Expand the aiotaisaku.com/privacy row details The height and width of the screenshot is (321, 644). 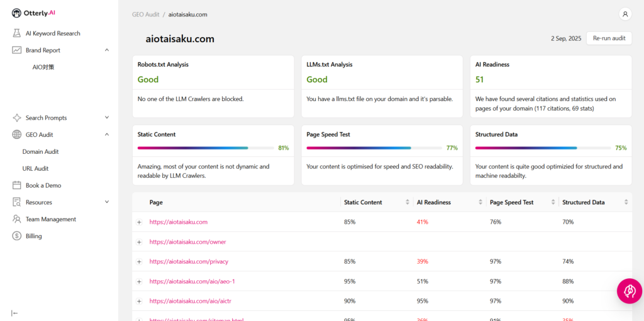[x=139, y=261]
